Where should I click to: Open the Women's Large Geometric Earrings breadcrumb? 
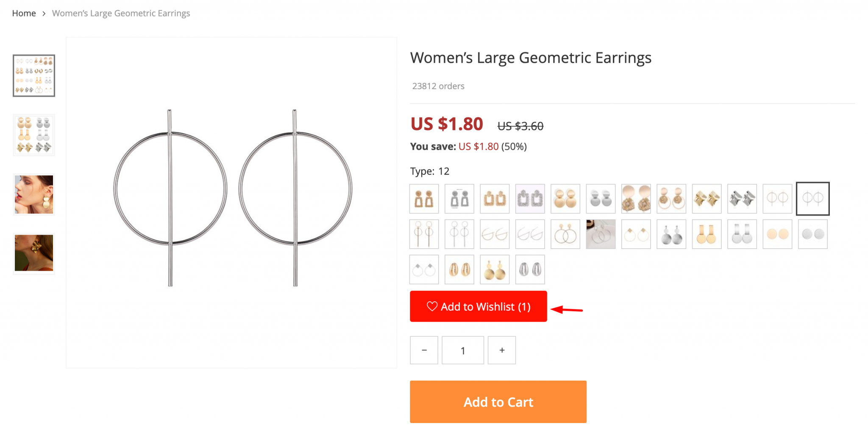tap(121, 13)
